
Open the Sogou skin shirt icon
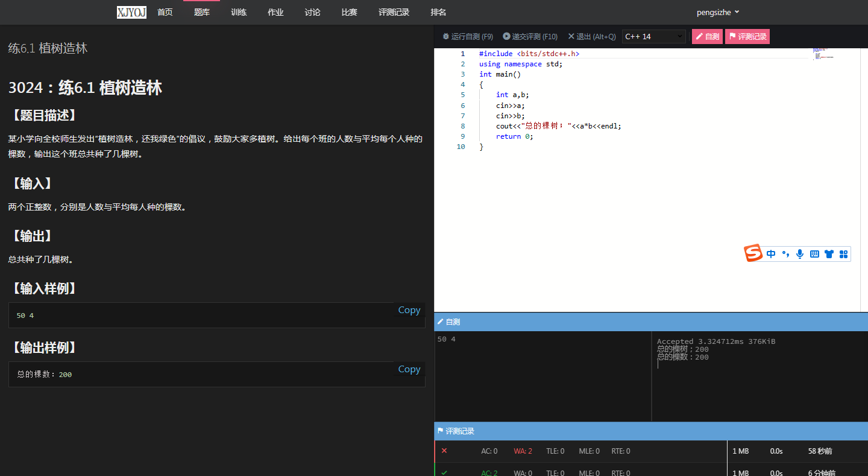click(829, 254)
